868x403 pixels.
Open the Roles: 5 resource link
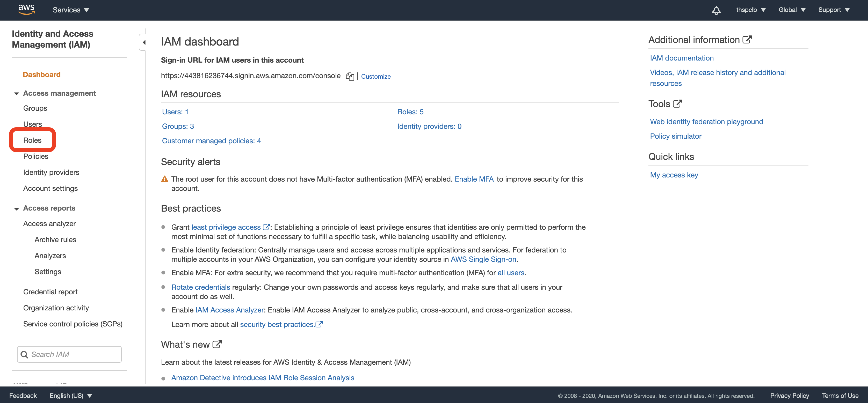click(410, 112)
